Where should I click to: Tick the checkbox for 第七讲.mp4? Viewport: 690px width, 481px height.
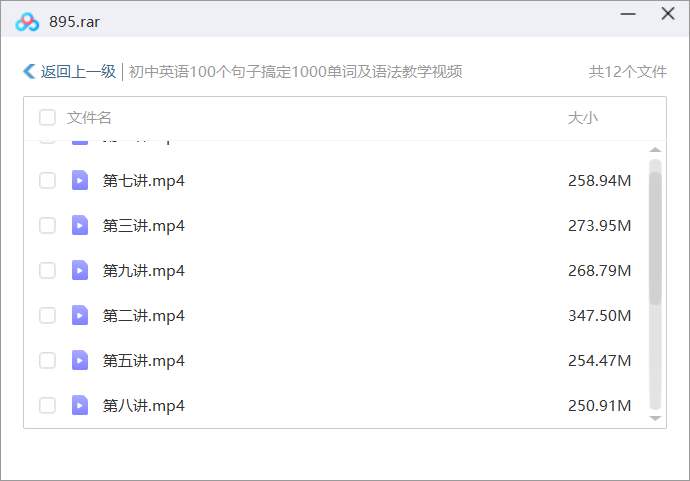pos(47,180)
